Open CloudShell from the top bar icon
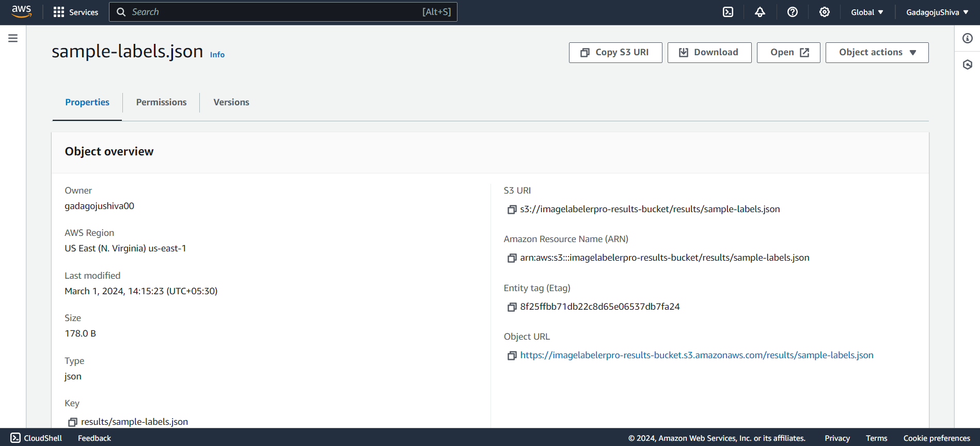 (728, 12)
